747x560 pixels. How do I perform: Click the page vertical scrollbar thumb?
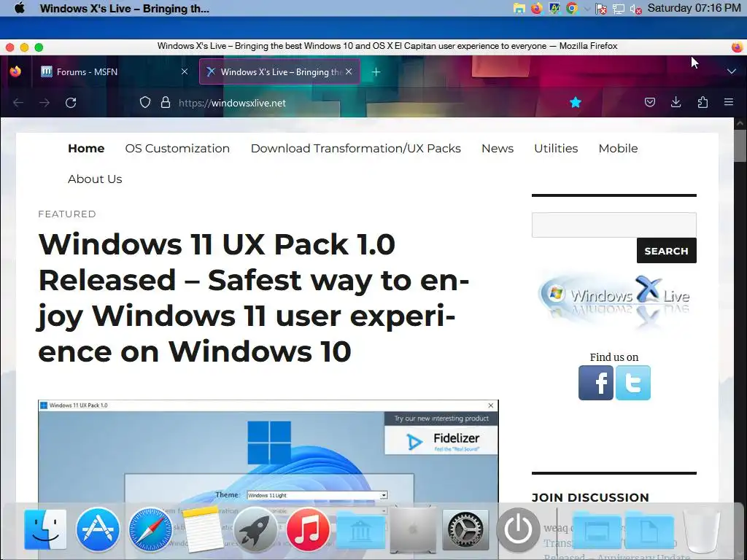740,146
